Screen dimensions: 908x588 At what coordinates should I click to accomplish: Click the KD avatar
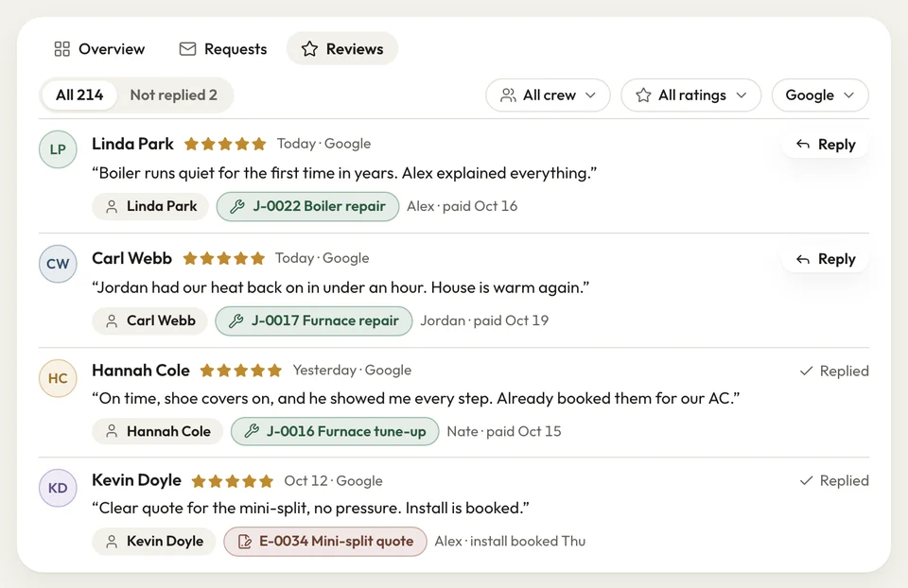pyautogui.click(x=58, y=488)
